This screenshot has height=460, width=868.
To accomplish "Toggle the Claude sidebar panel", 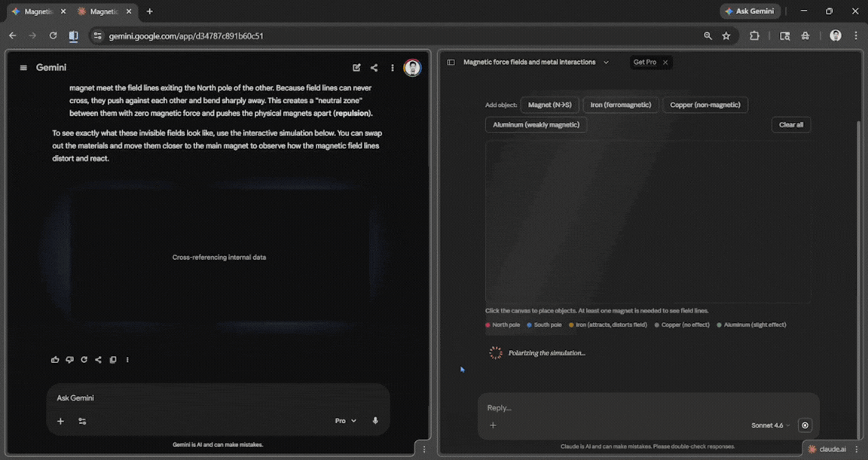I will pyautogui.click(x=451, y=62).
